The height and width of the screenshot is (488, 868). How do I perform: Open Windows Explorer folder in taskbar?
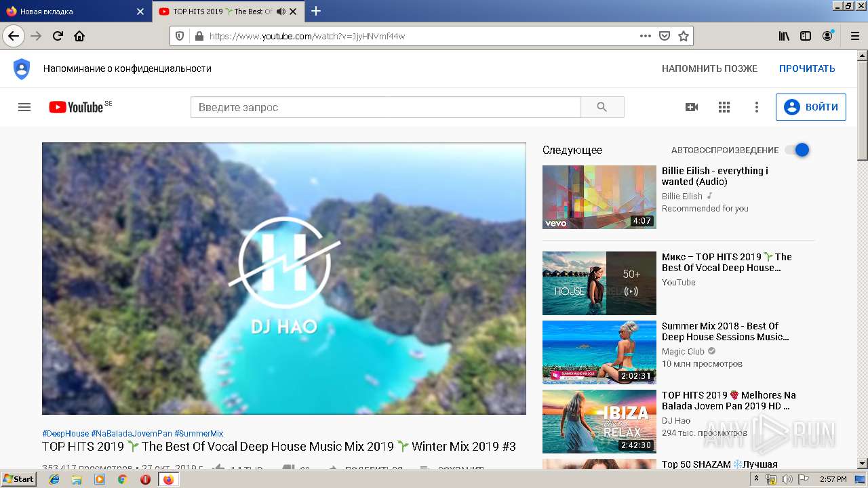tap(77, 479)
